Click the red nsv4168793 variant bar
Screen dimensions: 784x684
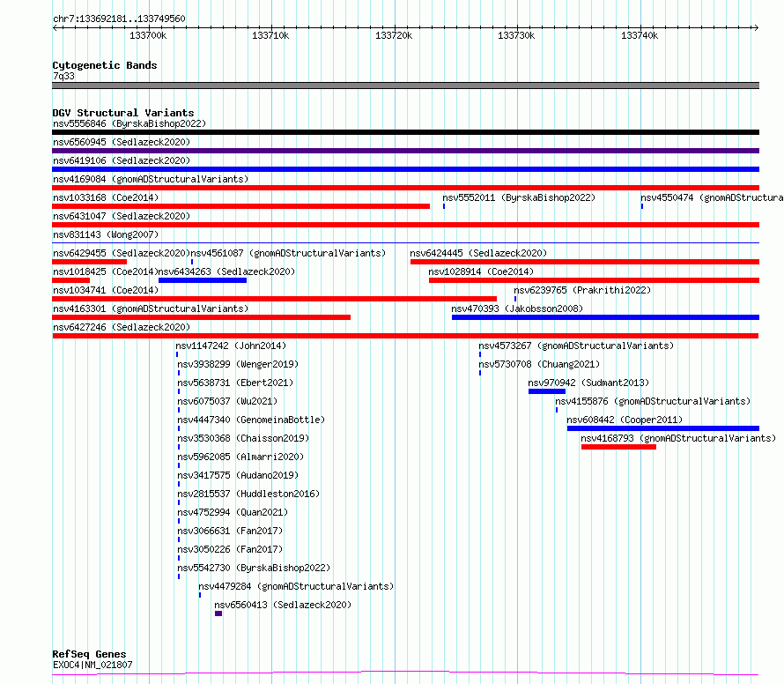click(x=618, y=447)
